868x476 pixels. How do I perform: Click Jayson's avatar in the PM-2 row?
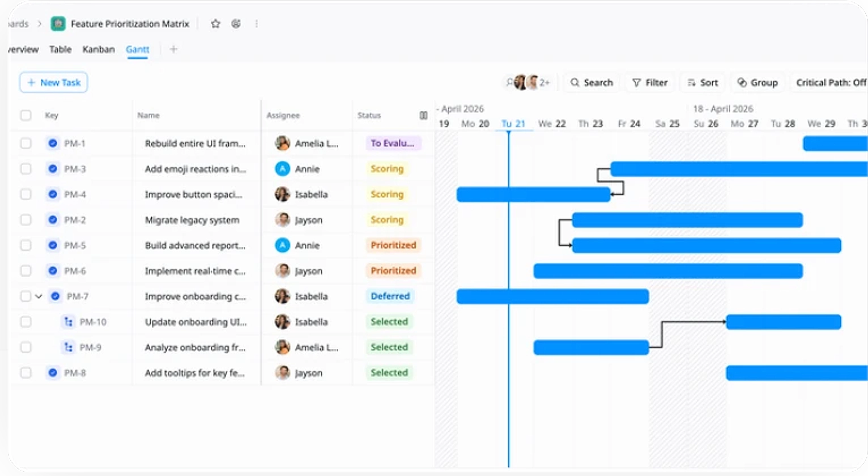pyautogui.click(x=282, y=220)
